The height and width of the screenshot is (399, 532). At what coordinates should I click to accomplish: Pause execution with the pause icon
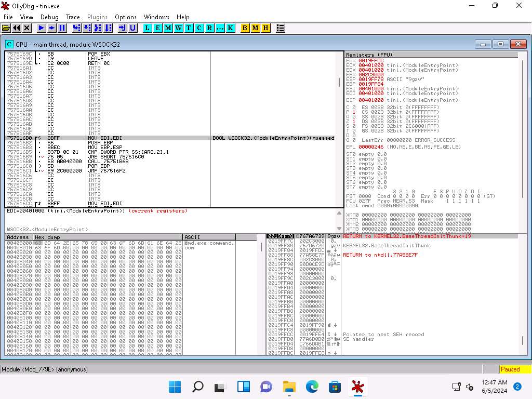[62, 28]
